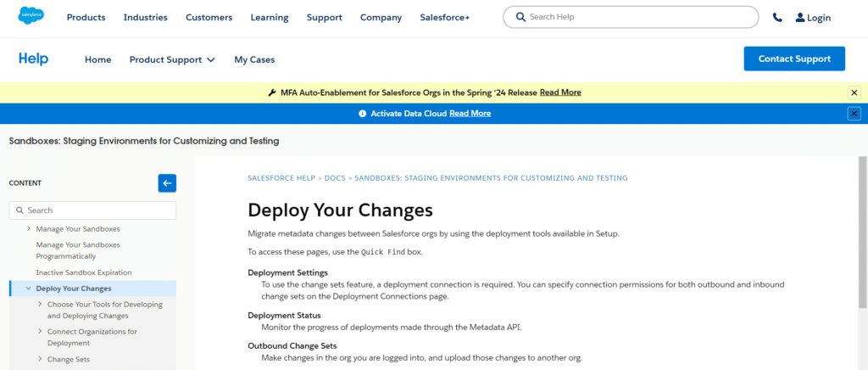868x370 pixels.
Task: Collapse the Deploy Your Changes tree node
Action: 28,288
